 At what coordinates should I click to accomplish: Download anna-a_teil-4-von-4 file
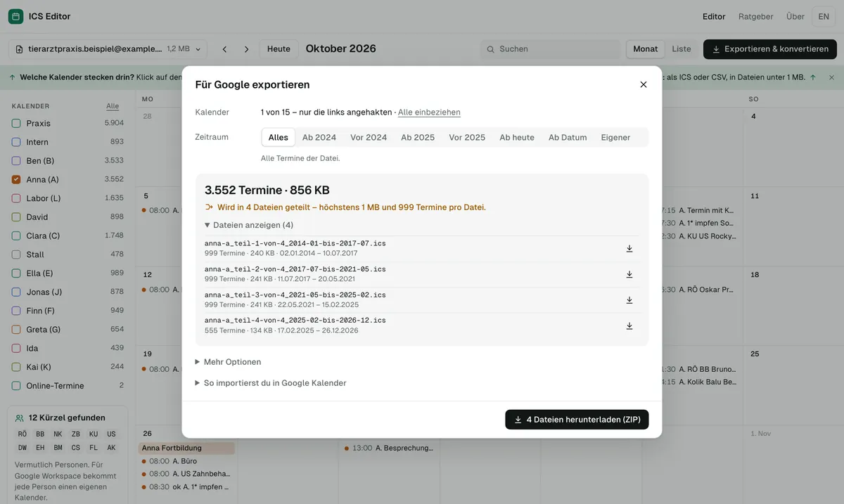point(629,325)
